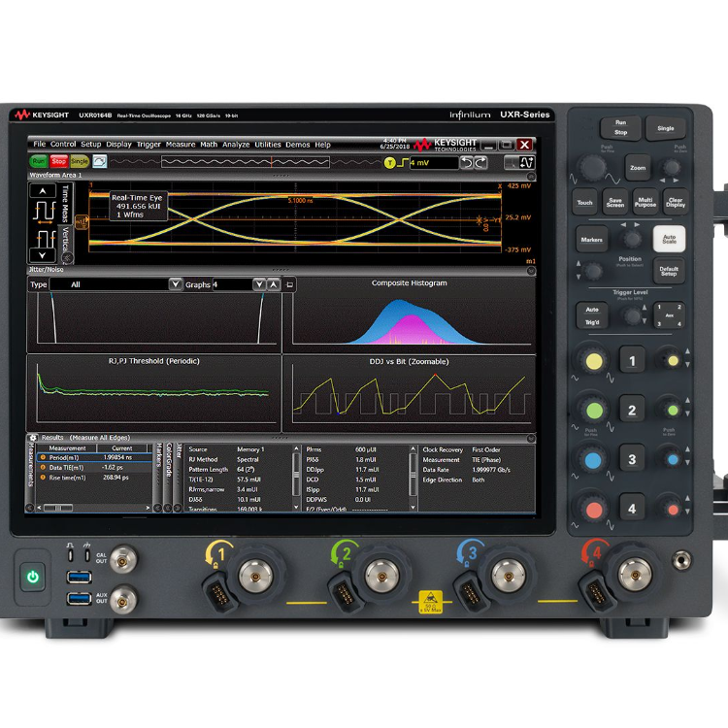Click the pin icon beside the Graphs stepper
This screenshot has height=728, width=728.
coord(289,284)
